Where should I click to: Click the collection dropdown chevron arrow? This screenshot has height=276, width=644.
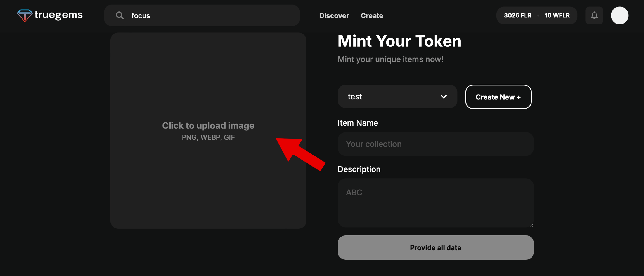click(444, 97)
